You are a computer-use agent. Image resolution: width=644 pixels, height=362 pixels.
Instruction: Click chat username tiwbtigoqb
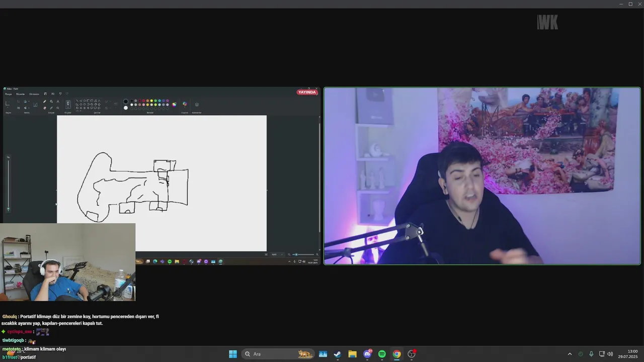pos(13,340)
